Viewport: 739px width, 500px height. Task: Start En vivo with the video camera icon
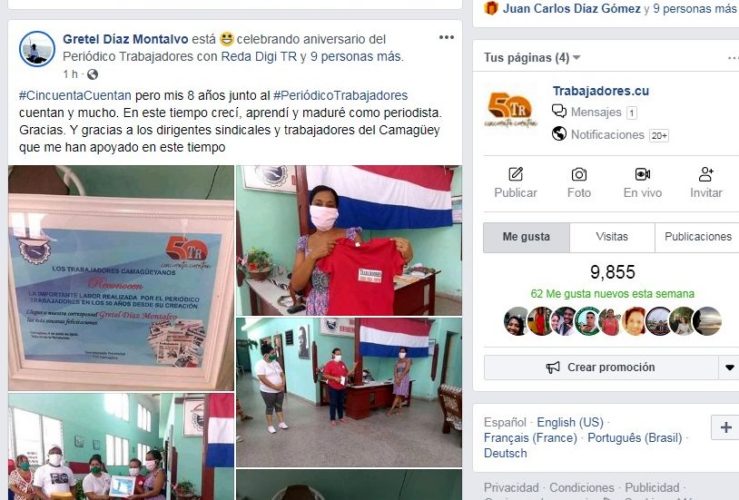[x=642, y=174]
